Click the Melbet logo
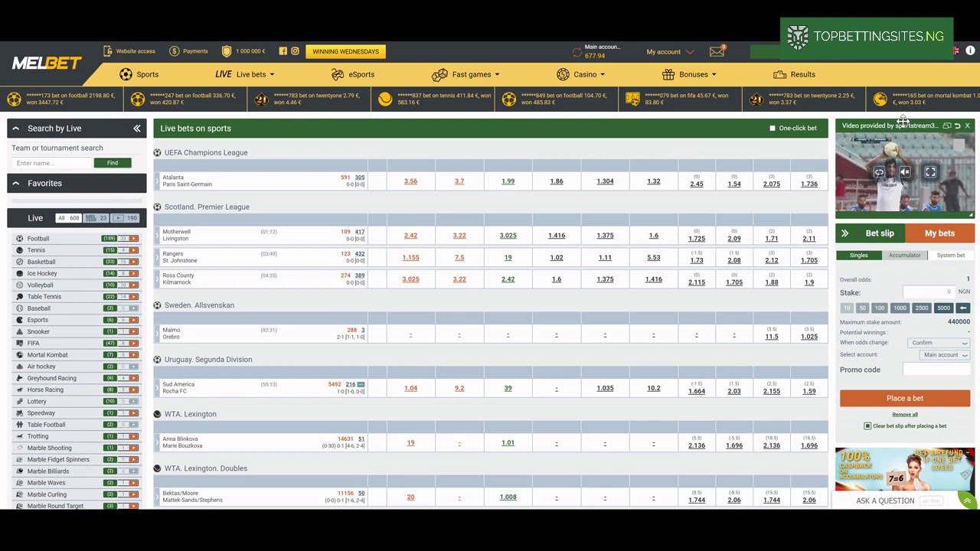 tap(47, 64)
